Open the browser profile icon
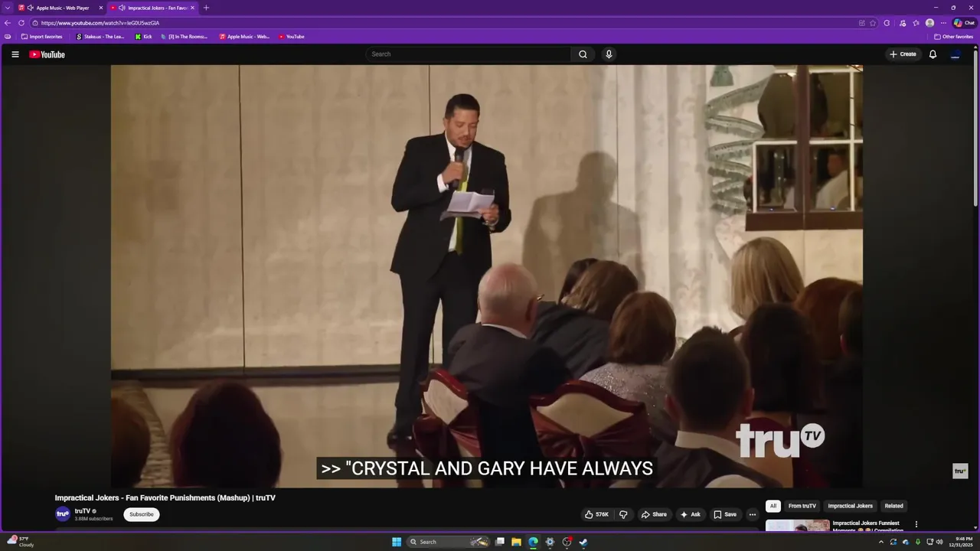 point(929,23)
